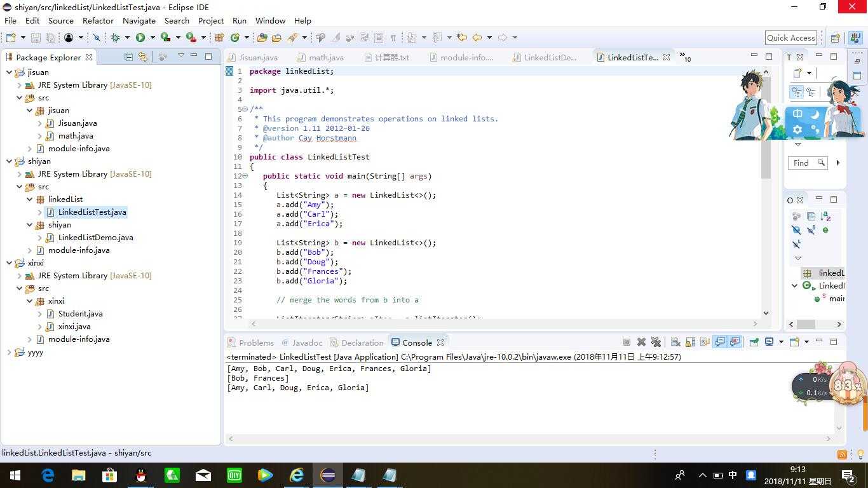Click the Save All toolbar icon
The image size is (868, 488).
[x=50, y=37]
